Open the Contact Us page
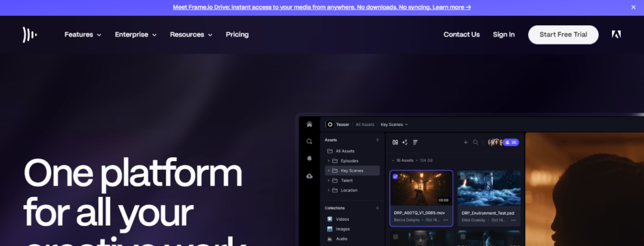This screenshot has width=644, height=246. 462,35
